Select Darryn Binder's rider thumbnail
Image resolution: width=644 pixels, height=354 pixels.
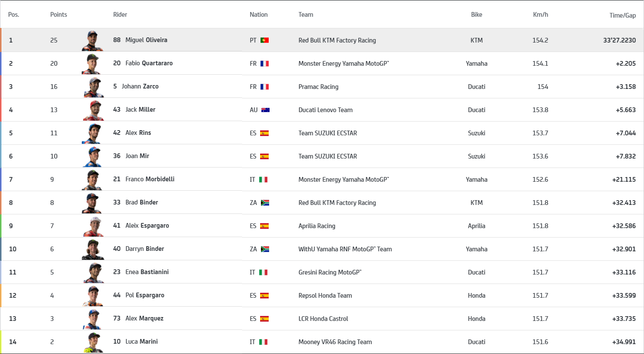coord(93,249)
